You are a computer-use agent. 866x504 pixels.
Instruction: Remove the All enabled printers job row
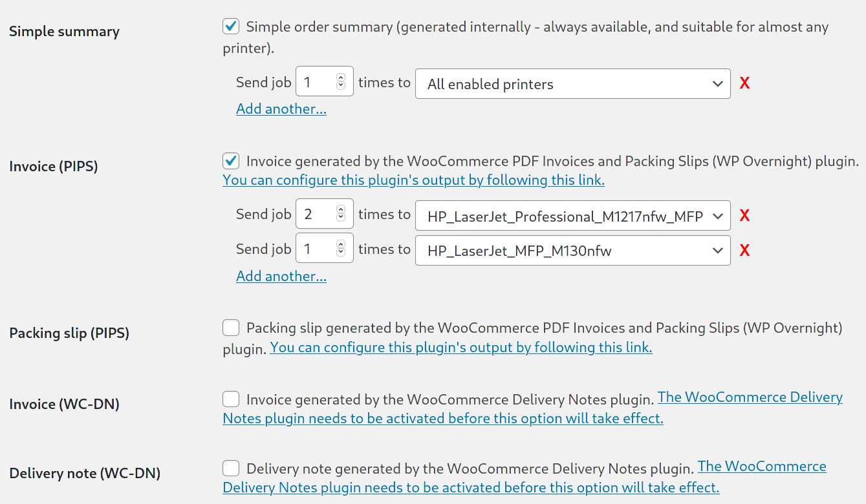(x=744, y=83)
